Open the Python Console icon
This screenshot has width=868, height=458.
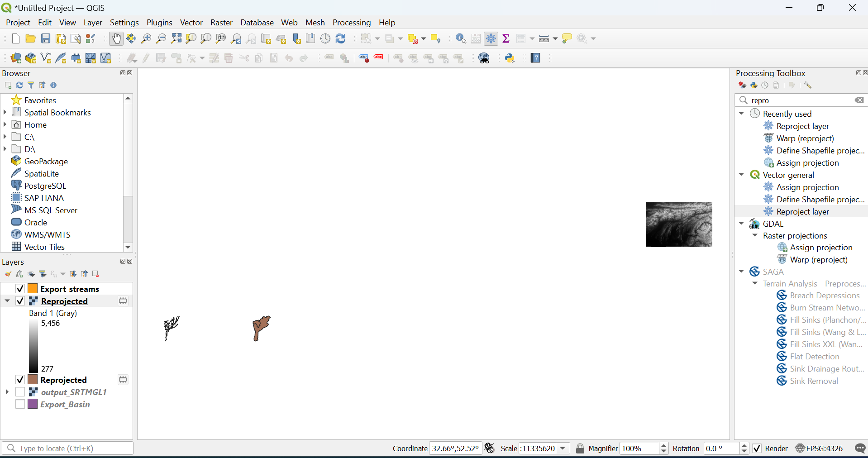click(x=510, y=58)
